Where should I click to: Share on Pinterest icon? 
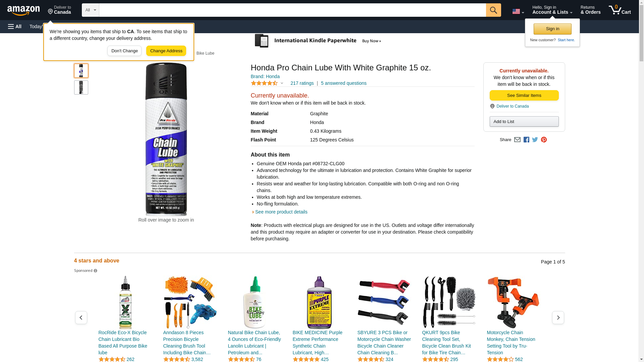point(544,140)
